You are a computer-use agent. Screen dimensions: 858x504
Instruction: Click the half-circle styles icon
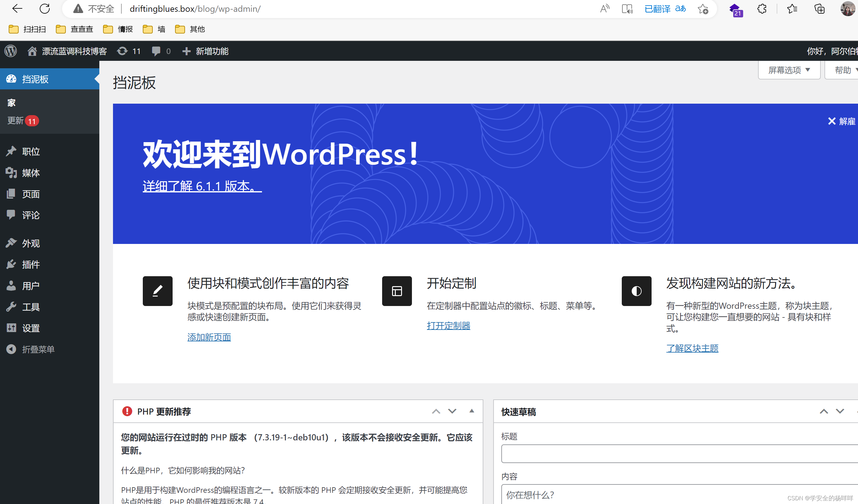pyautogui.click(x=637, y=291)
